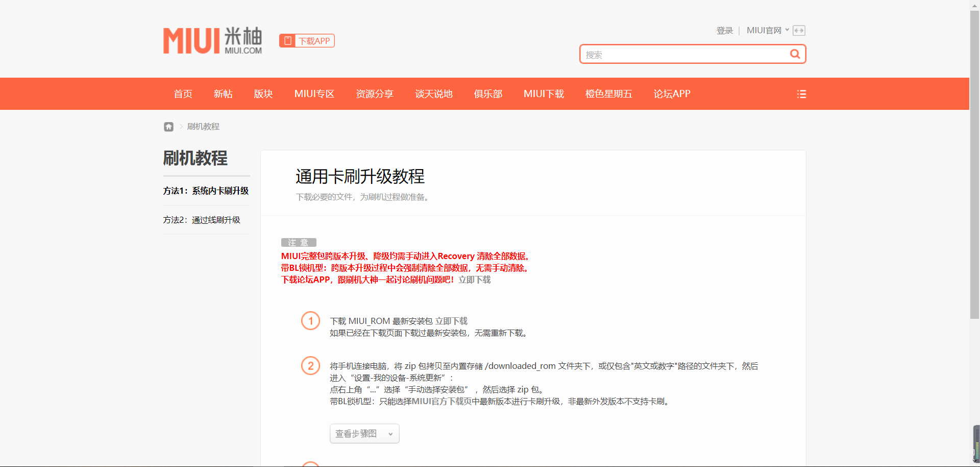Screen dimensions: 980x467
Task: Click the 刷机教程 breadcrumb link
Action: (203, 127)
